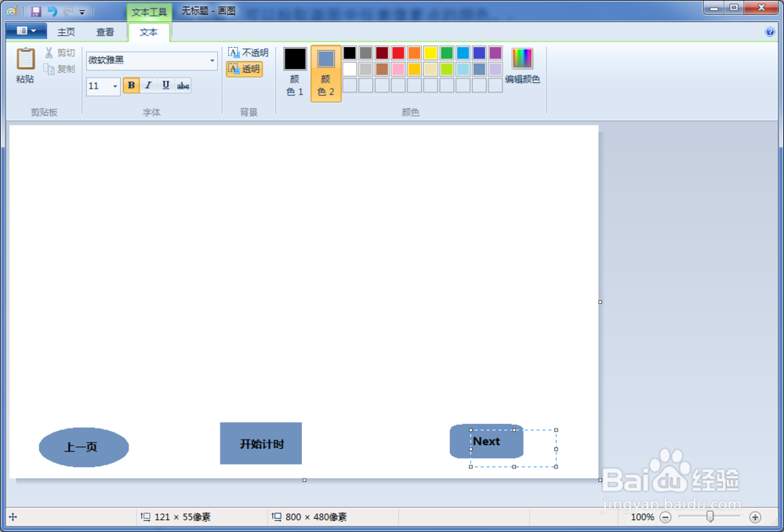Image resolution: width=784 pixels, height=532 pixels.
Task: Select 颜色 2 background color box
Action: [326, 74]
